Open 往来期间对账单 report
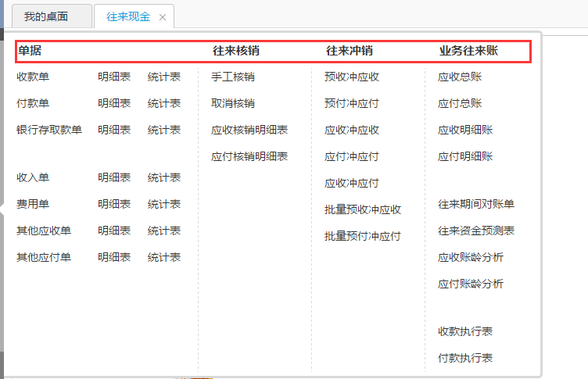This screenshot has height=379, width=588. (476, 204)
